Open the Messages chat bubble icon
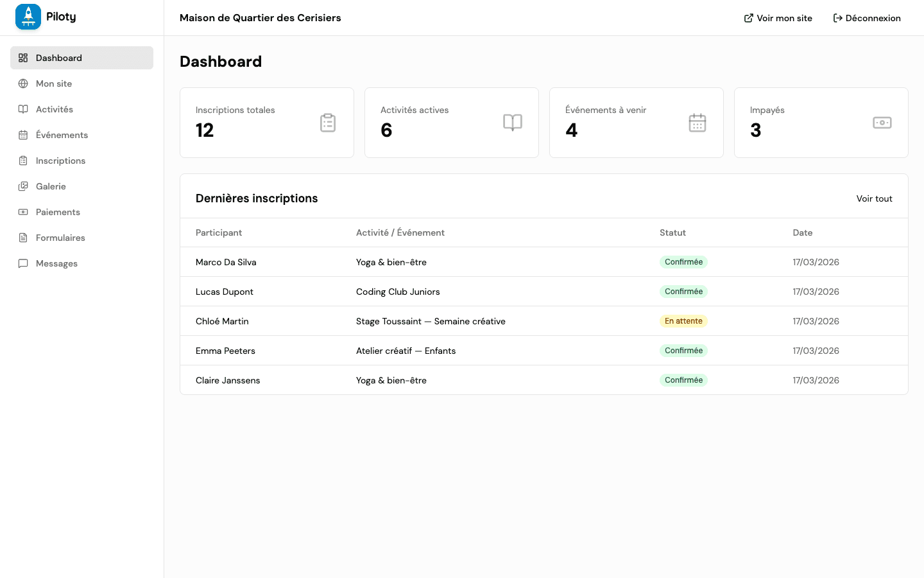The width and height of the screenshot is (924, 578). 23,263
